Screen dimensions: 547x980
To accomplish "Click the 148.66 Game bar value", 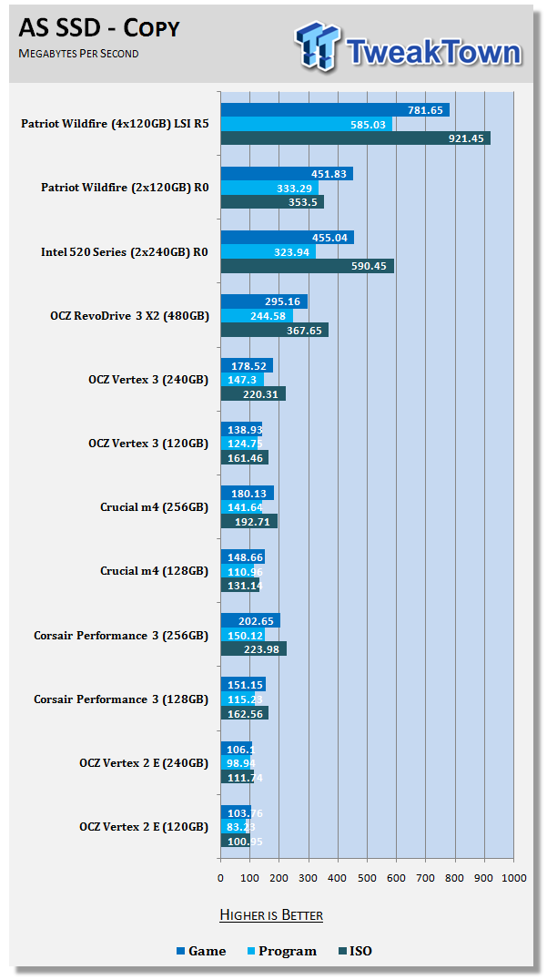I will pos(244,556).
